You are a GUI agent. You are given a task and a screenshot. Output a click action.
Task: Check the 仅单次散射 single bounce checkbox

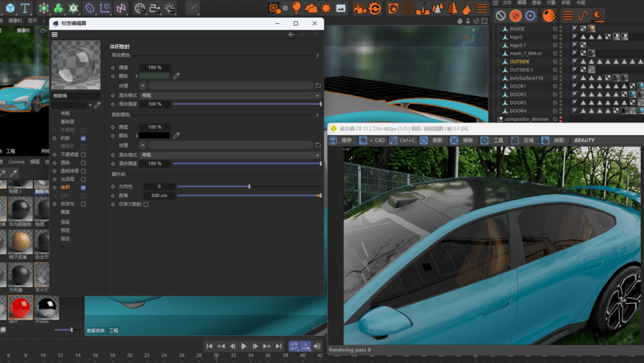click(x=146, y=204)
